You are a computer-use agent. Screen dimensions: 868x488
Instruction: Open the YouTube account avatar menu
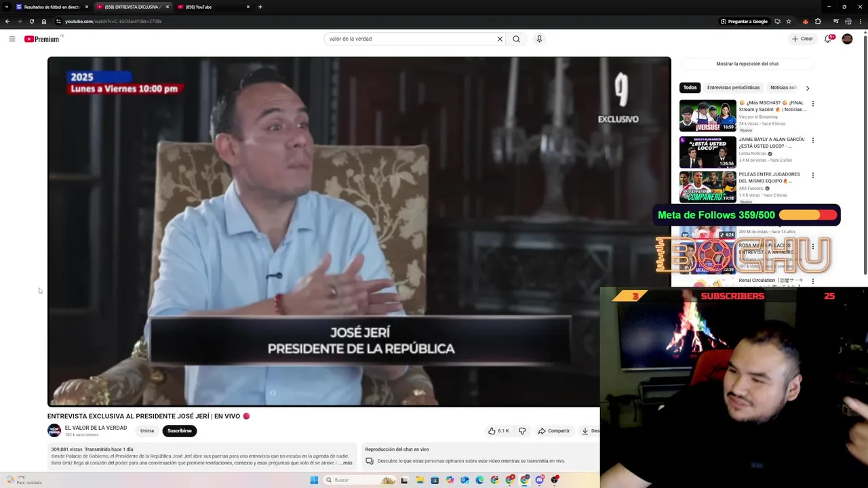click(847, 39)
